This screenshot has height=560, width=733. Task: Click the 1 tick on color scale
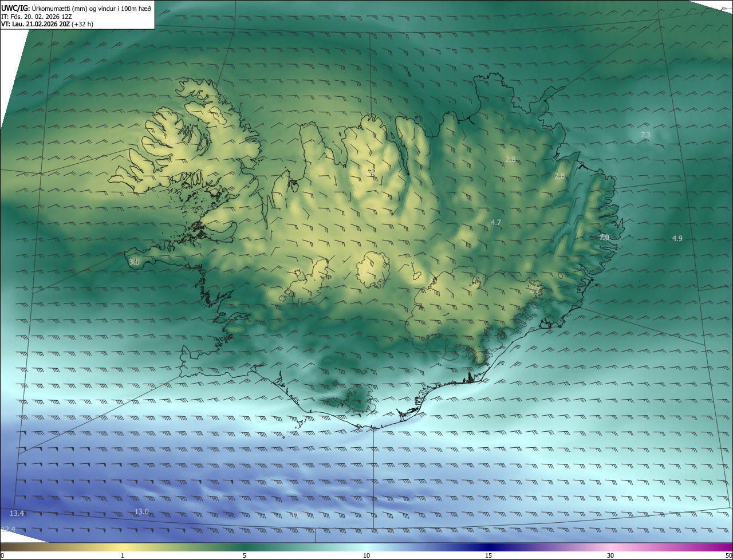coord(123,555)
